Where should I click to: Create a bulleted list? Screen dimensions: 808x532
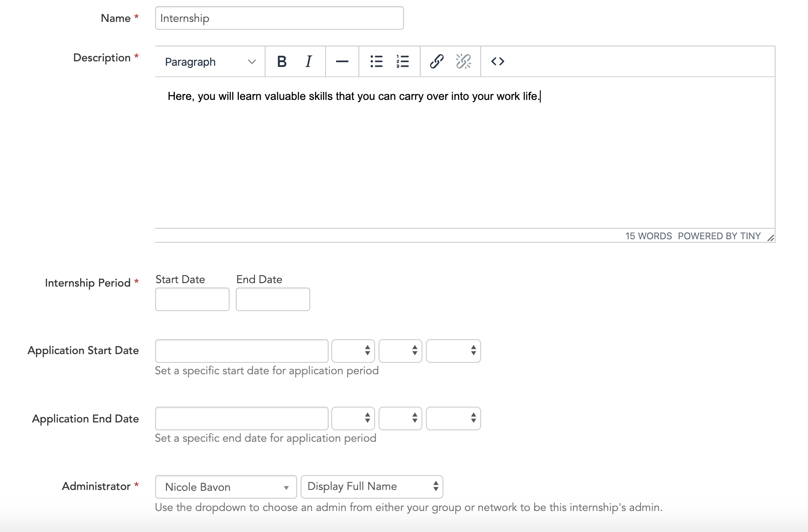pos(376,61)
